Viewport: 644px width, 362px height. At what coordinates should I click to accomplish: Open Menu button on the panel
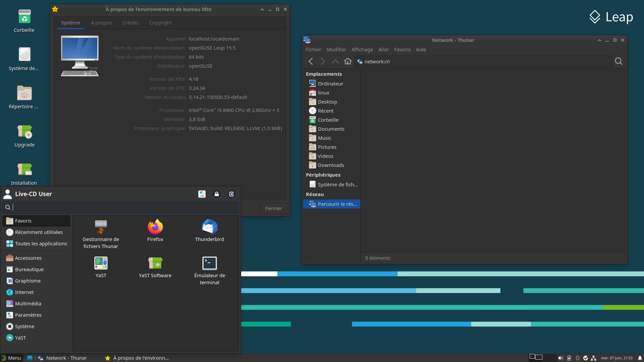point(11,358)
